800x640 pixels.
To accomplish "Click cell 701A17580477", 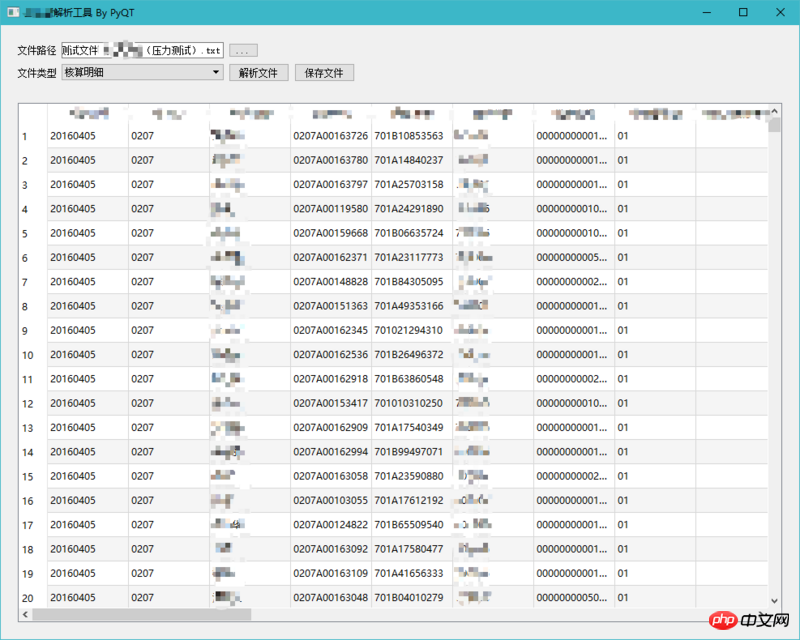I will [x=412, y=549].
